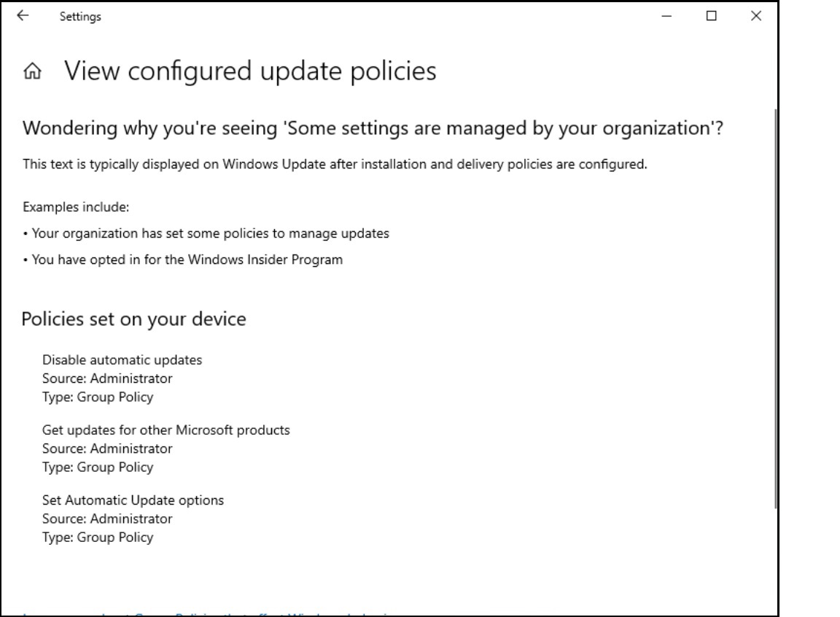This screenshot has height=617, width=840.
Task: Click the 'This text is typically displayed' paragraph
Action: click(335, 164)
